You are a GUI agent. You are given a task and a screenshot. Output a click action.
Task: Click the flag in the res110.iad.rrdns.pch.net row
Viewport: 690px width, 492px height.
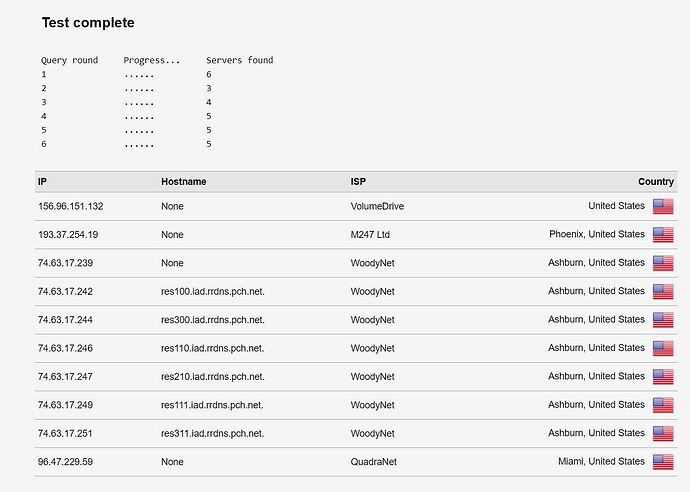pyautogui.click(x=663, y=348)
